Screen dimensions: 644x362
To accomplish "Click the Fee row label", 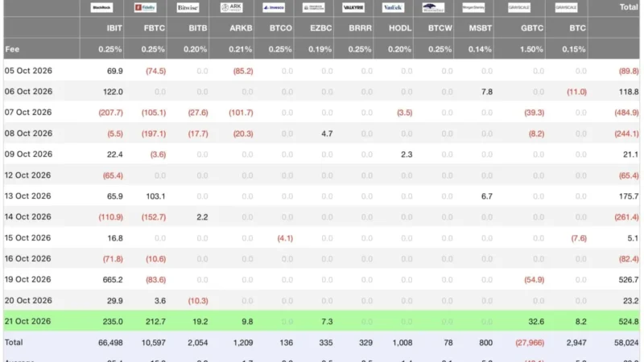I will [12, 49].
